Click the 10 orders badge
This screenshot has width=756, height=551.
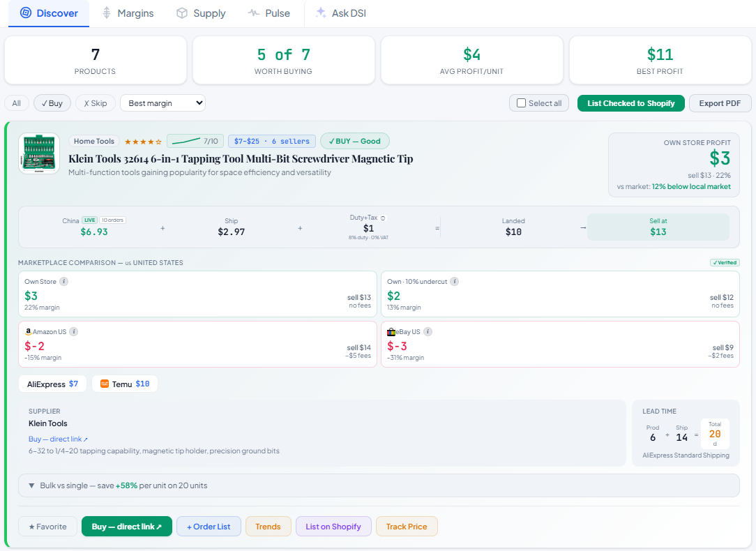coord(112,220)
